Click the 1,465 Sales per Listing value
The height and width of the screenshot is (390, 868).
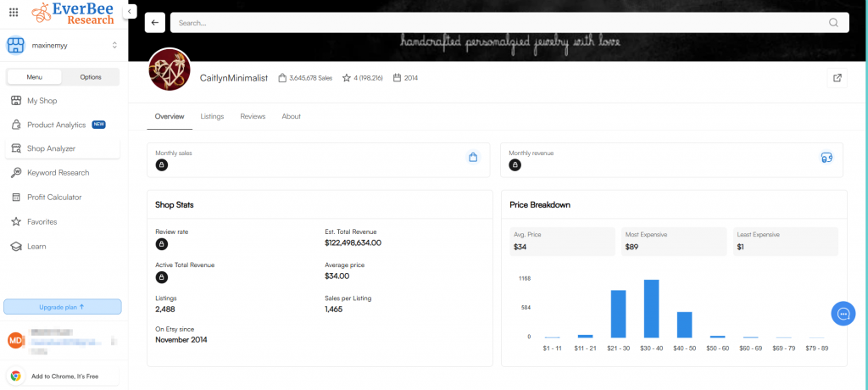[334, 309]
